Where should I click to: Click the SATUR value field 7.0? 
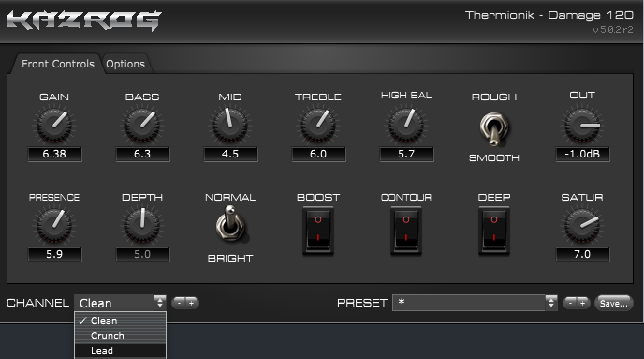(582, 254)
